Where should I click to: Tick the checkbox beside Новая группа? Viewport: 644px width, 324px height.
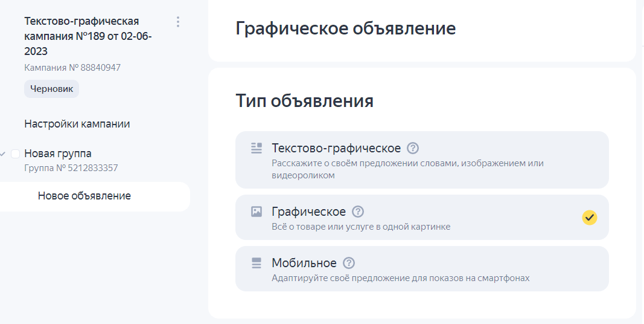[16, 154]
